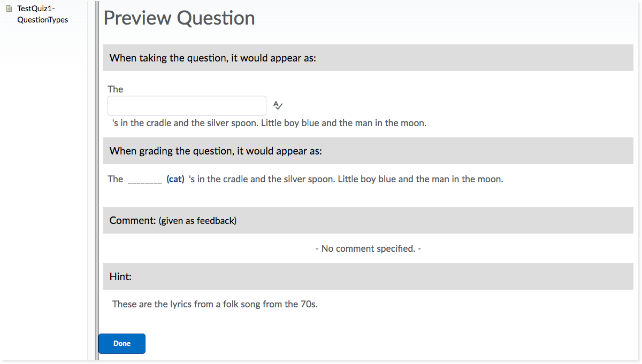The image size is (642, 364).
Task: Select the "When taking the question" section header
Action: pos(212,58)
